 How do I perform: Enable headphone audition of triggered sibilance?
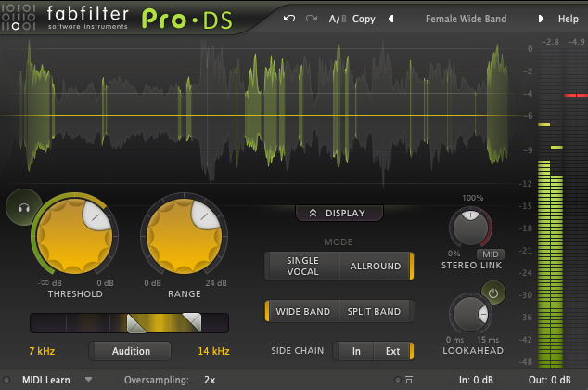pos(23,208)
